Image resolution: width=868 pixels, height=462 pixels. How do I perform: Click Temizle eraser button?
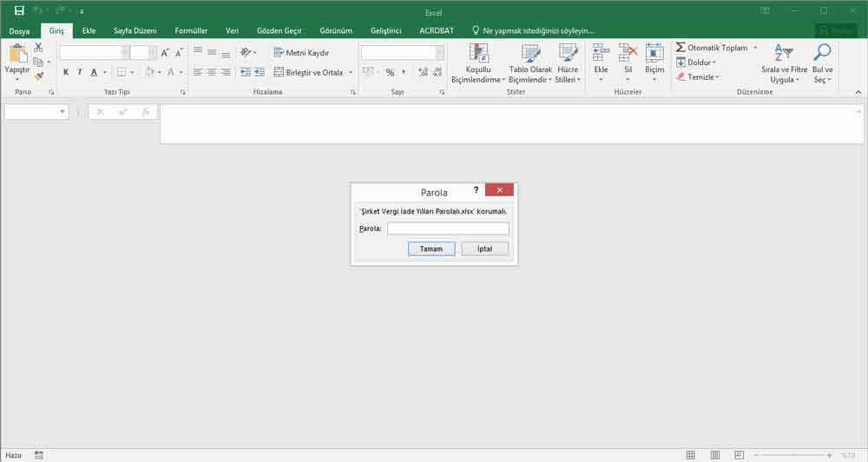click(x=698, y=77)
